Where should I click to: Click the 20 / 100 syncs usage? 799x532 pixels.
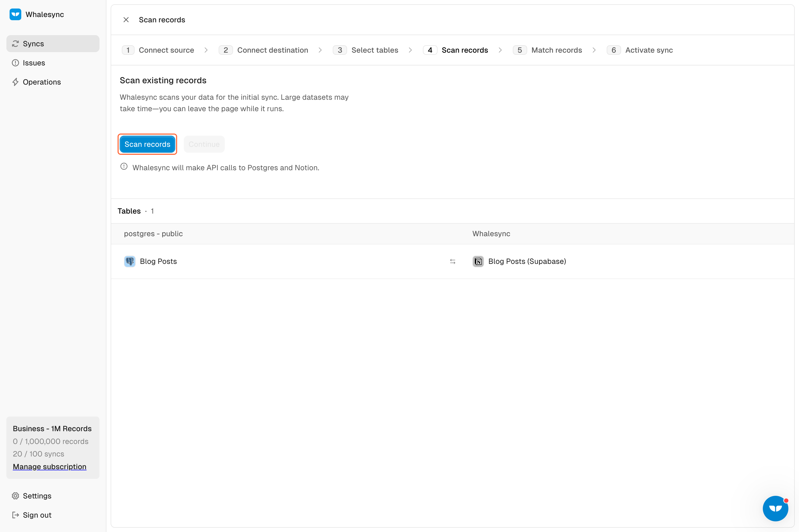[x=38, y=454]
